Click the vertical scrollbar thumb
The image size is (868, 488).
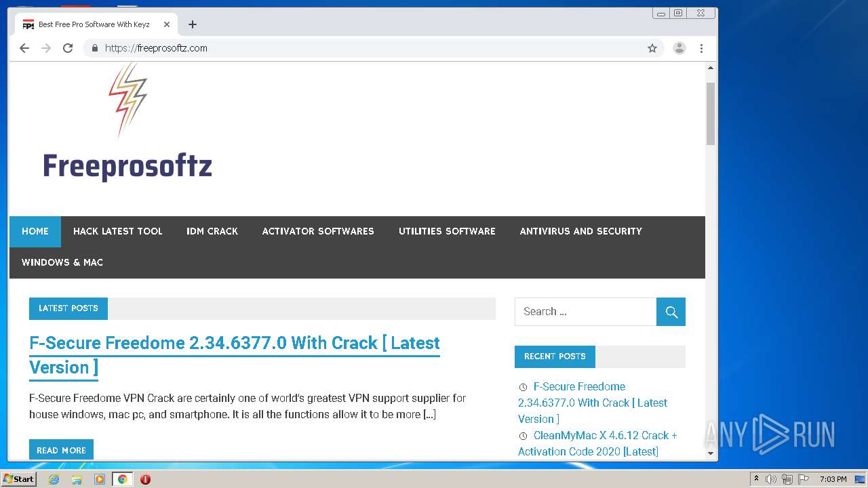point(711,114)
